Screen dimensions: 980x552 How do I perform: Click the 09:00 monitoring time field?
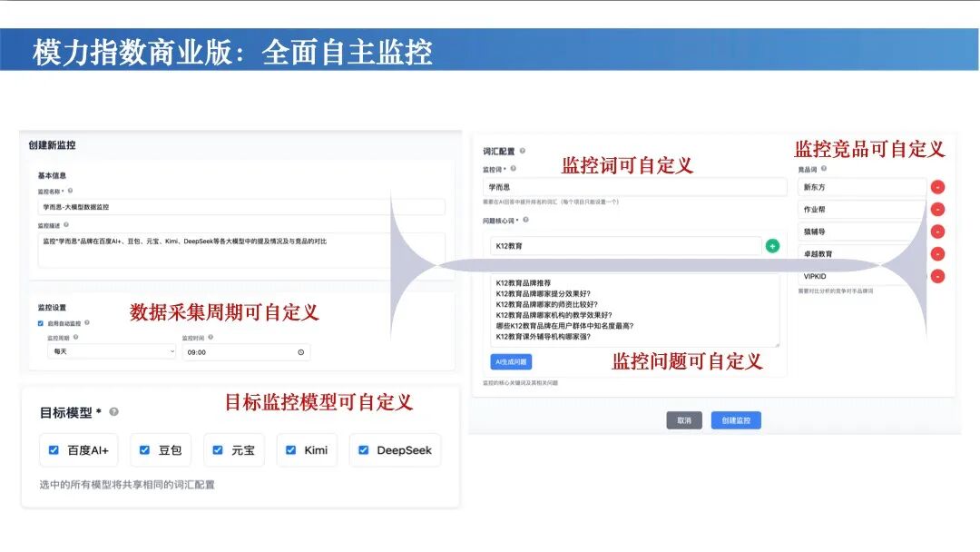click(246, 352)
